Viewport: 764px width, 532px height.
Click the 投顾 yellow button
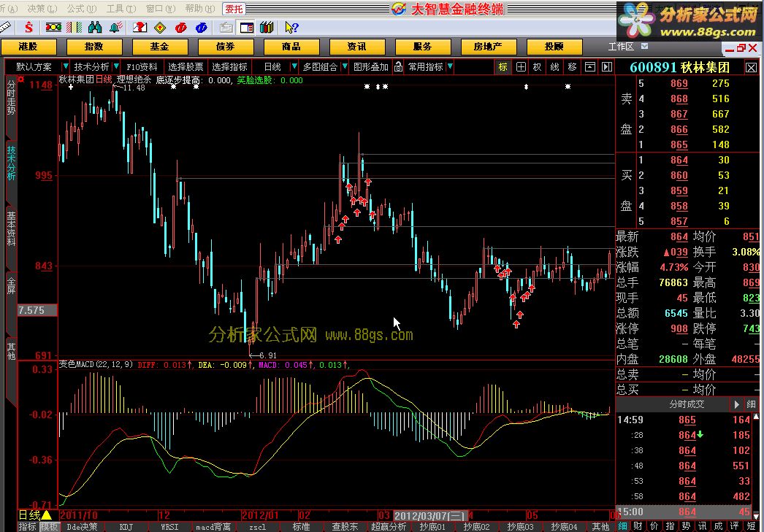[554, 47]
